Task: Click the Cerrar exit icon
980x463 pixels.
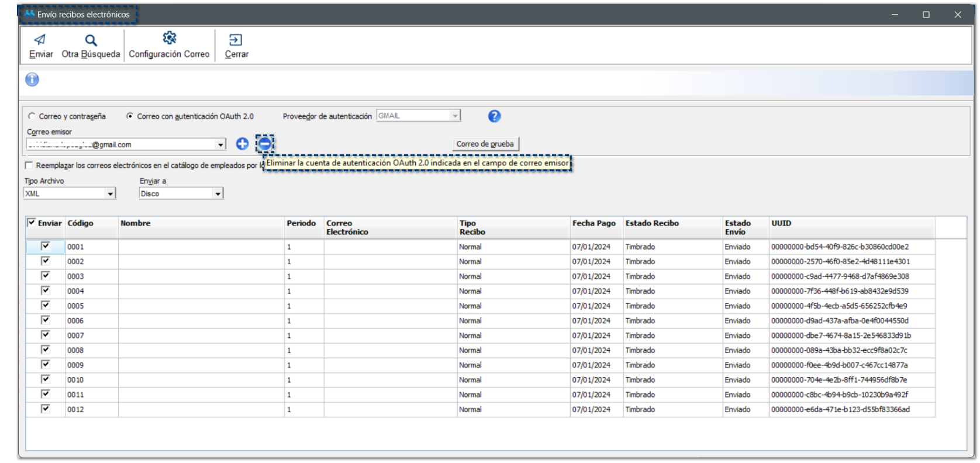Action: coord(236,40)
